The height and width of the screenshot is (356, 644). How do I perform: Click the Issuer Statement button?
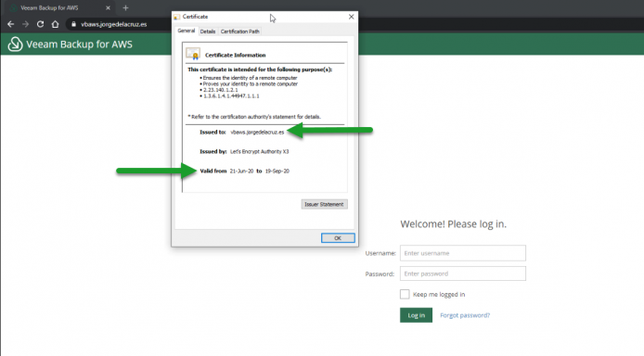click(x=324, y=204)
